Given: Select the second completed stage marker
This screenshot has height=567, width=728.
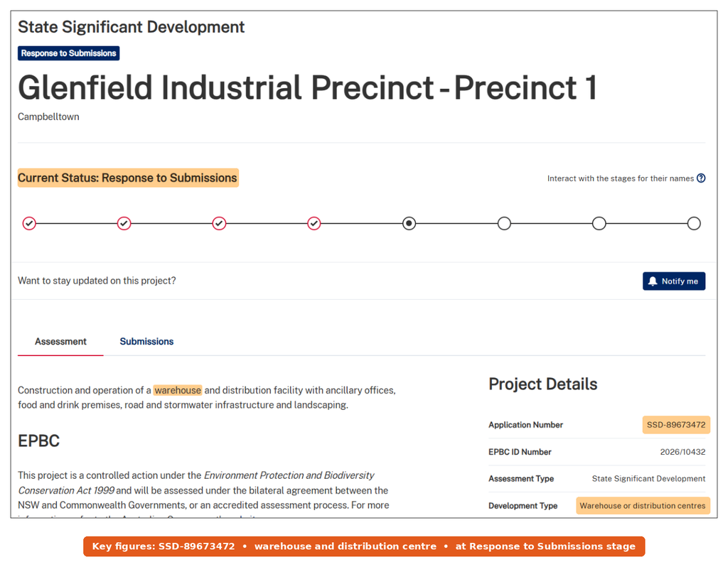Looking at the screenshot, I should (124, 224).
